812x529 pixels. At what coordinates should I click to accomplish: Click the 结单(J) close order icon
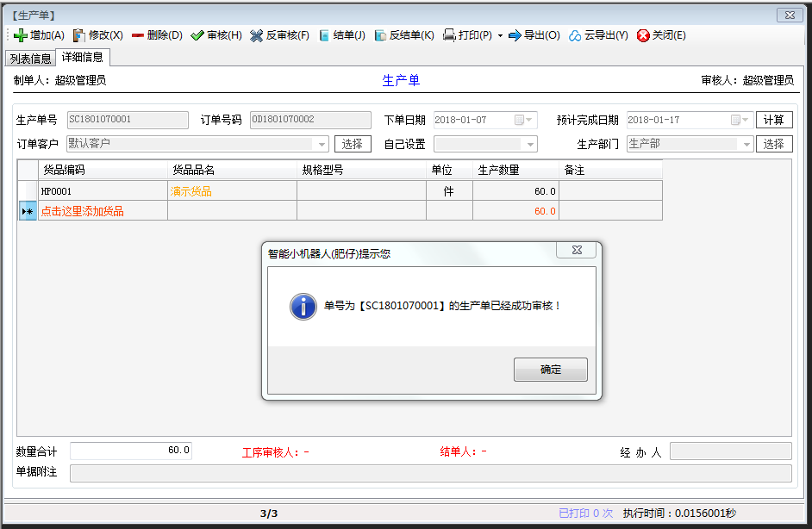click(323, 36)
